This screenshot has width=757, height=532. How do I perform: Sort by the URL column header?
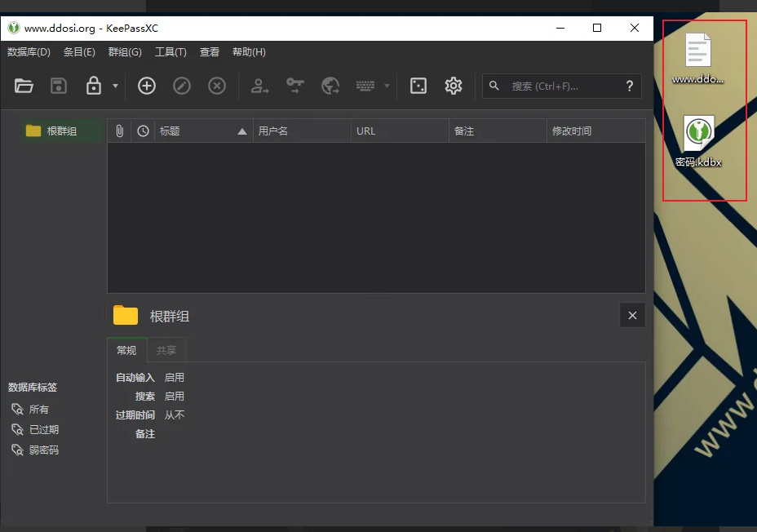[401, 131]
